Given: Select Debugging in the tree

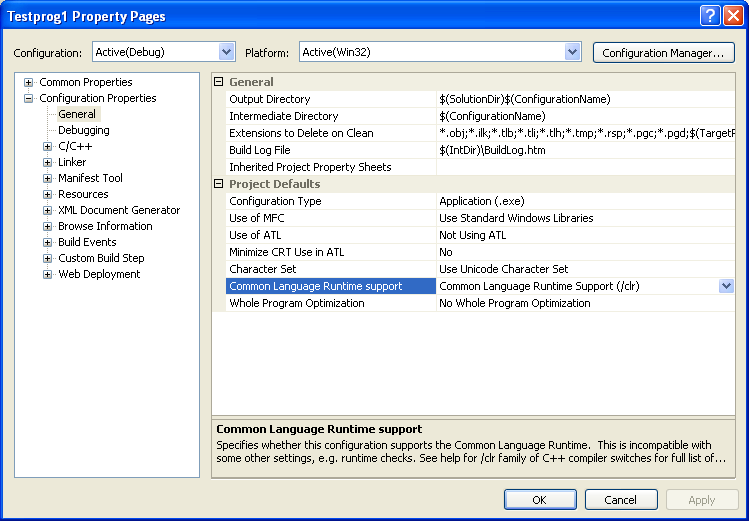Looking at the screenshot, I should (x=84, y=130).
